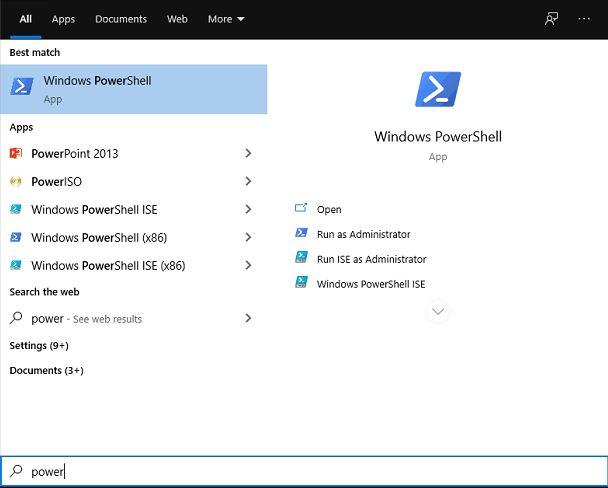Viewport: 608px width, 488px height.
Task: Click Open in the preview pane
Action: click(329, 209)
